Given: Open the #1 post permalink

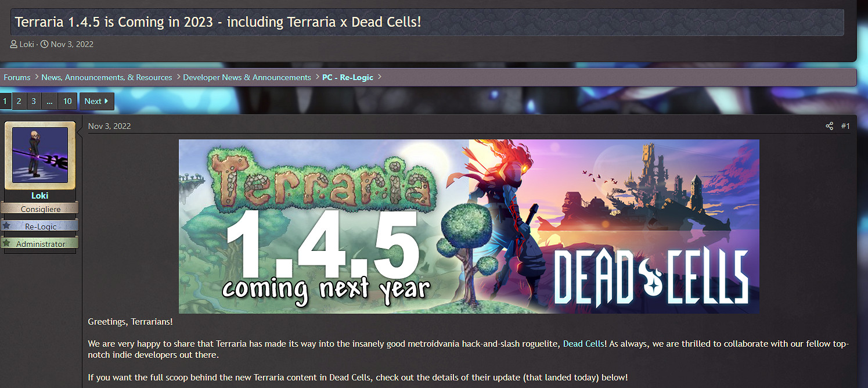Looking at the screenshot, I should coord(845,126).
